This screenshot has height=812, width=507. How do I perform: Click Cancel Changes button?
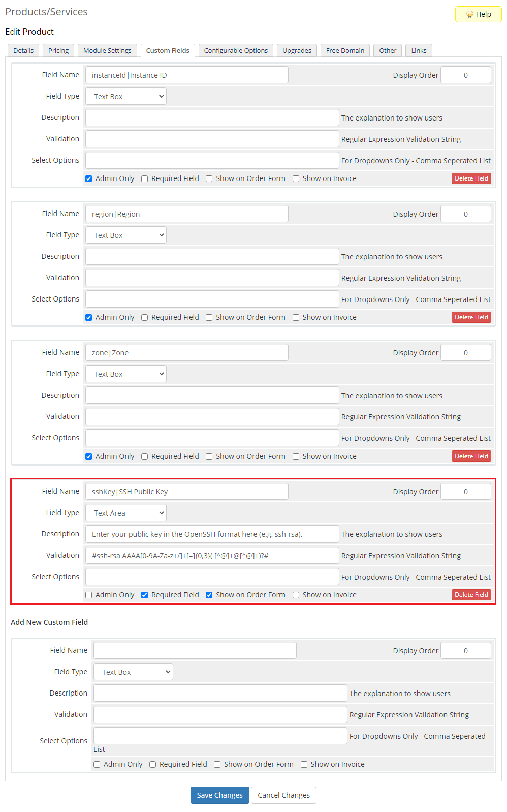[x=283, y=795]
